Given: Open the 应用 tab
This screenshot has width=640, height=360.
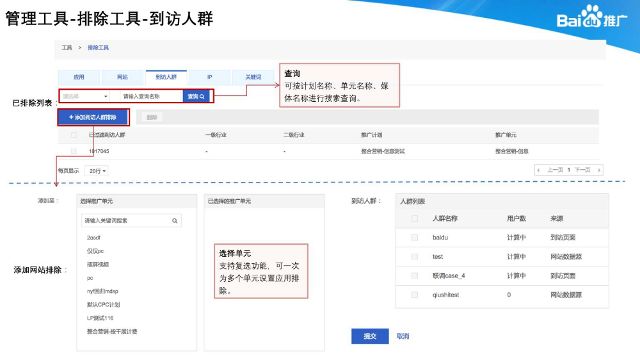Looking at the screenshot, I should click(x=79, y=77).
